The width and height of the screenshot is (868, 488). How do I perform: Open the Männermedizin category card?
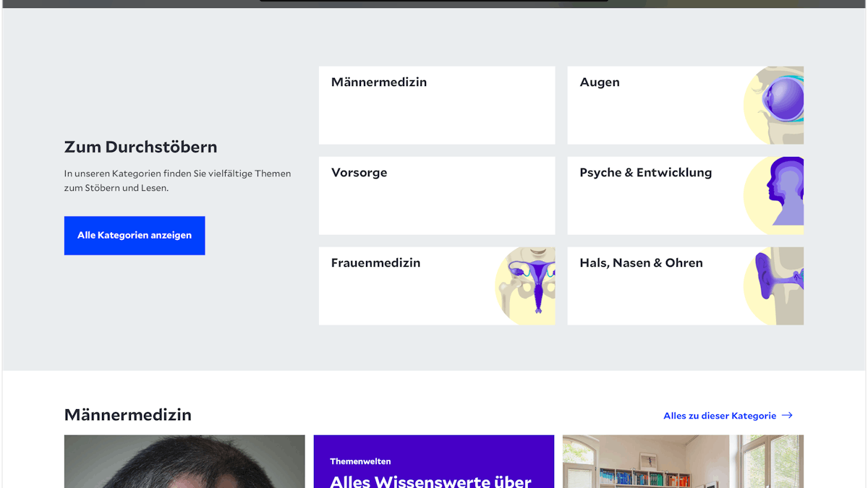[436, 105]
